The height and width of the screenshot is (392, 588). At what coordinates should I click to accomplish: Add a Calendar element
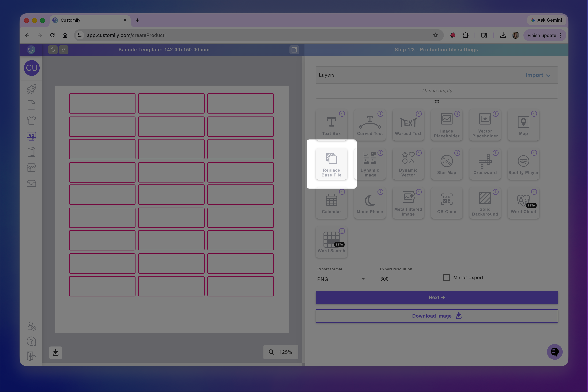point(331,203)
